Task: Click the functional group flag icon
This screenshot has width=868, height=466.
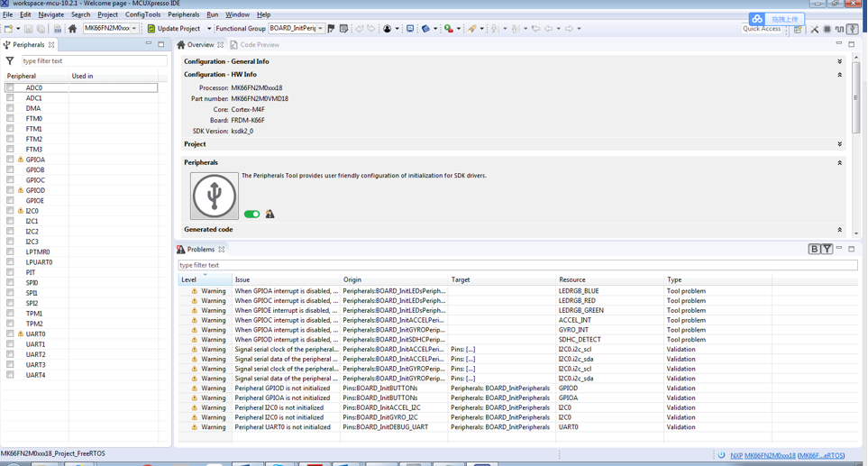Action: (x=331, y=29)
